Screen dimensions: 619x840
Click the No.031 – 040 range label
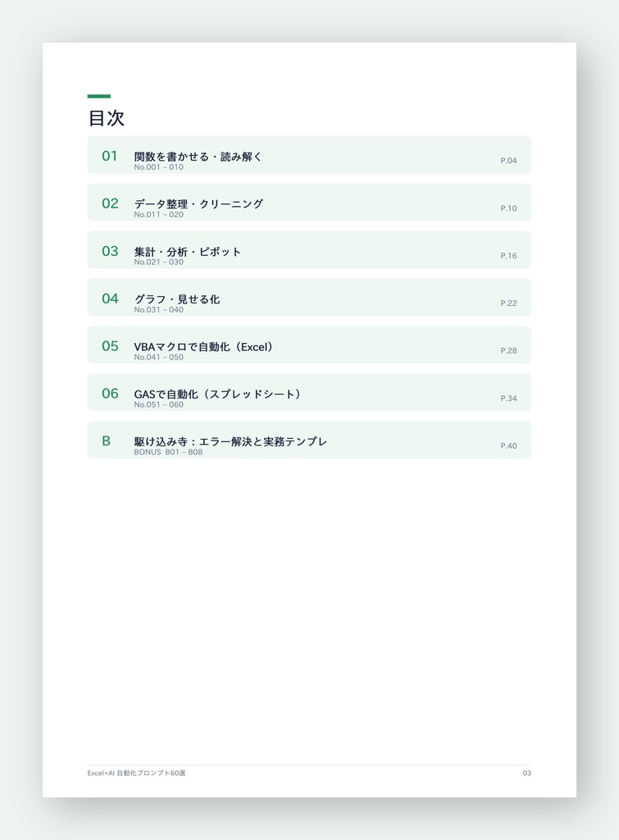(x=158, y=309)
